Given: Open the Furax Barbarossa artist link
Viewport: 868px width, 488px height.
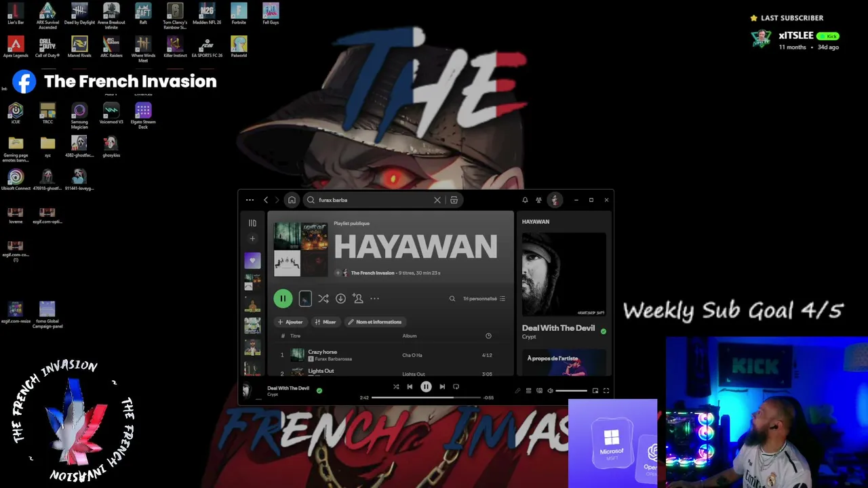Looking at the screenshot, I should click(334, 359).
